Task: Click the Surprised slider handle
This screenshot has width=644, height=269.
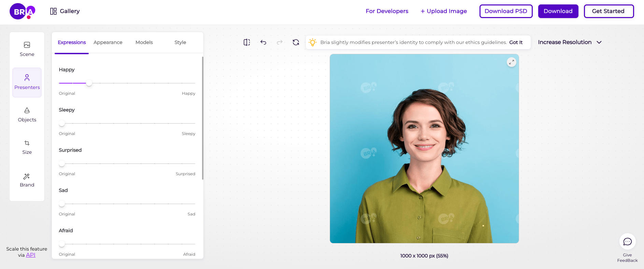Action: (x=62, y=164)
